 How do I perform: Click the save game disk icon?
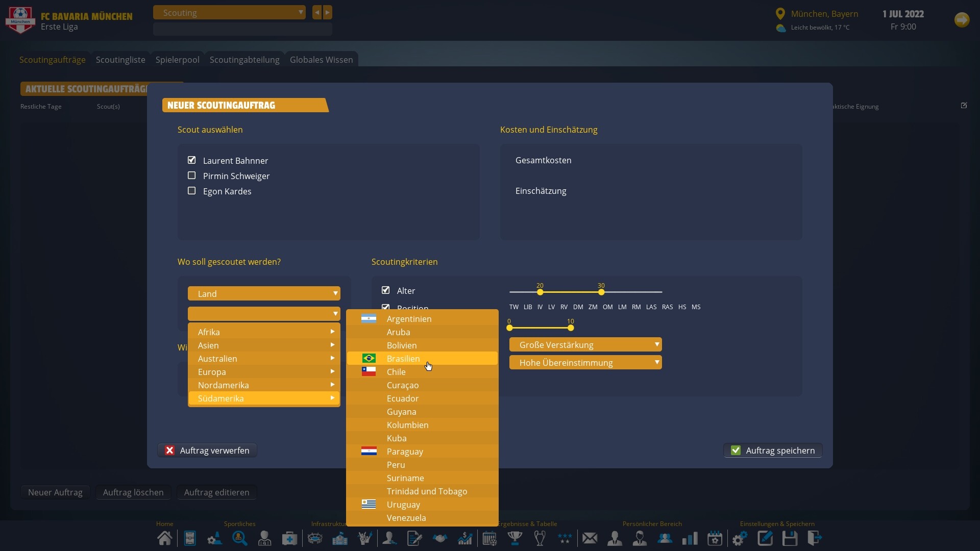click(790, 538)
